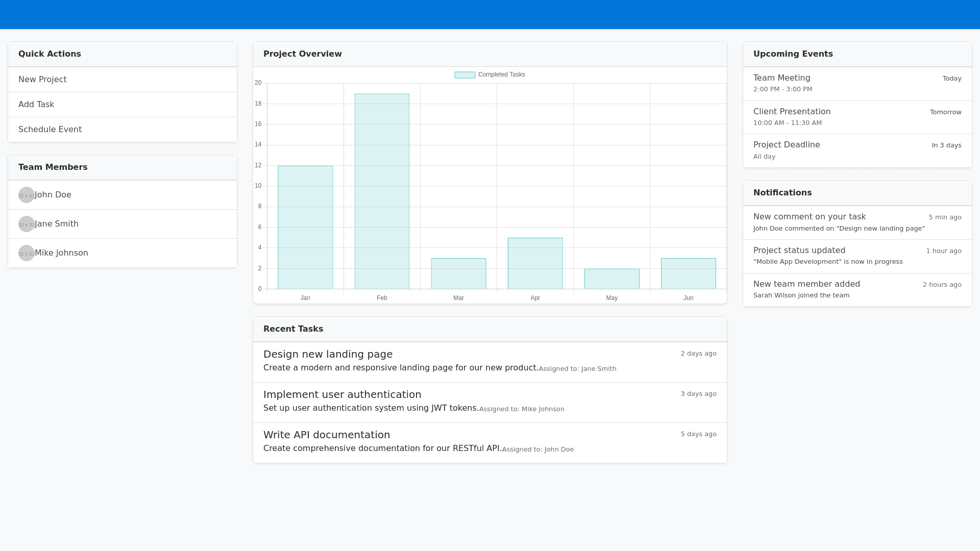Open Write API documentation task
980x551 pixels.
326,435
